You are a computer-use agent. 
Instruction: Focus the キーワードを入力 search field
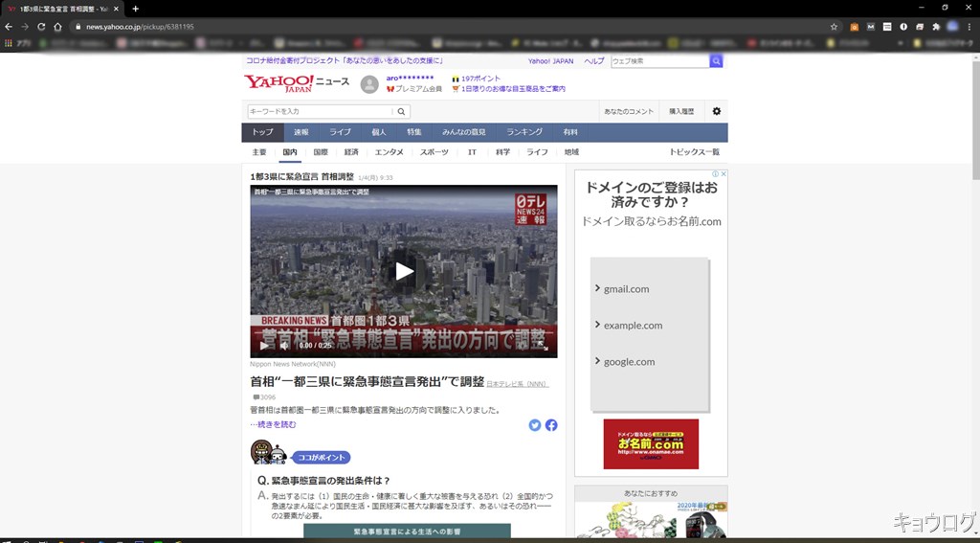[x=321, y=111]
